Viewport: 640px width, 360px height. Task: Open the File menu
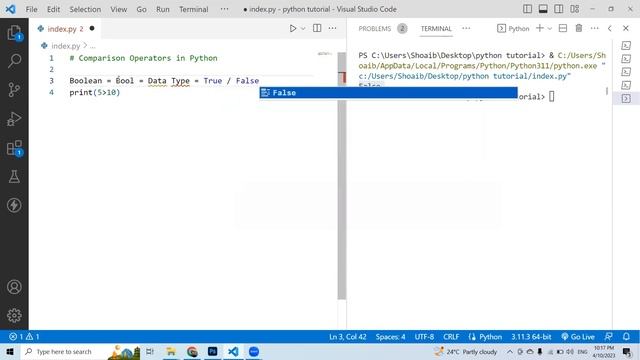(x=31, y=9)
